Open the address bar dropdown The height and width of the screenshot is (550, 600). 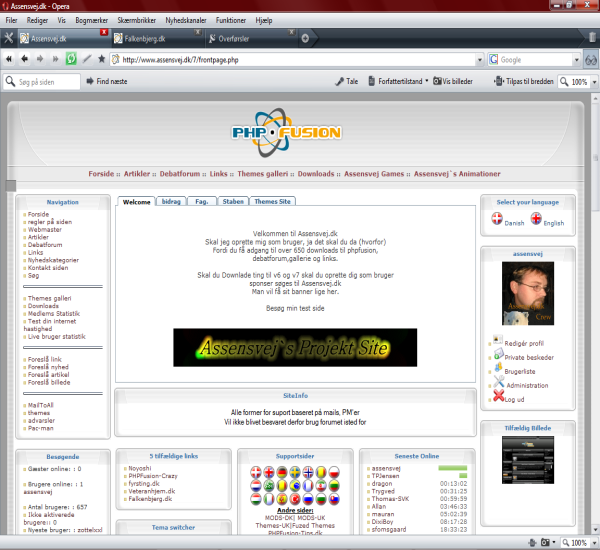tap(479, 60)
